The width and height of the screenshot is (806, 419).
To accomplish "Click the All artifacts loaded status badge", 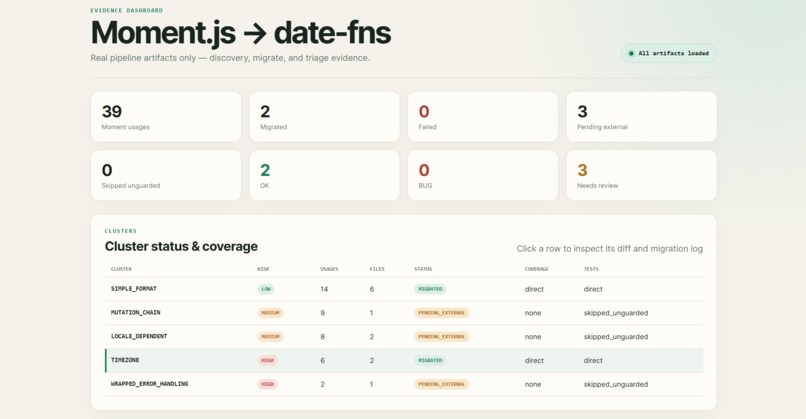I will [x=669, y=53].
